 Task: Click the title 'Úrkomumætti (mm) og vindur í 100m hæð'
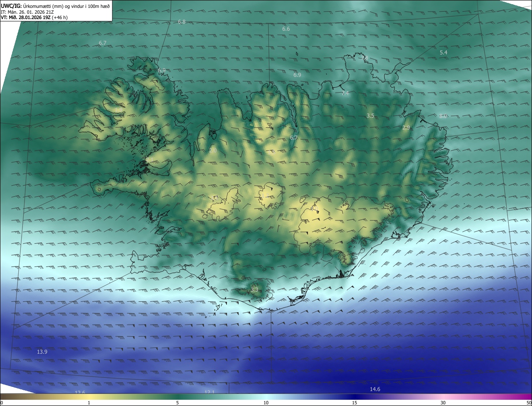66,5
